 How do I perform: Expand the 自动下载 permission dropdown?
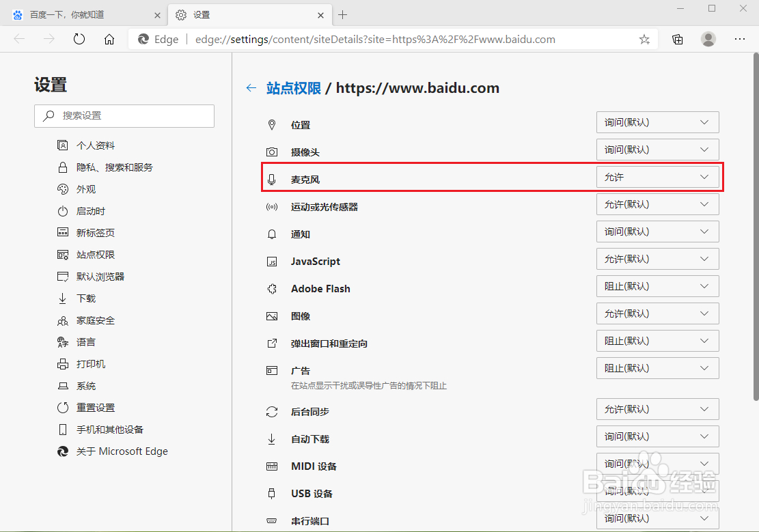[657, 436]
